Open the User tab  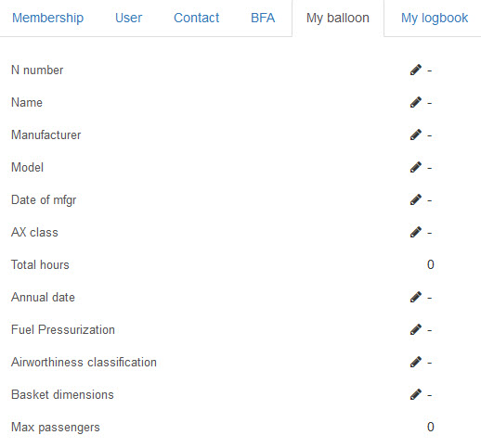[x=128, y=18]
